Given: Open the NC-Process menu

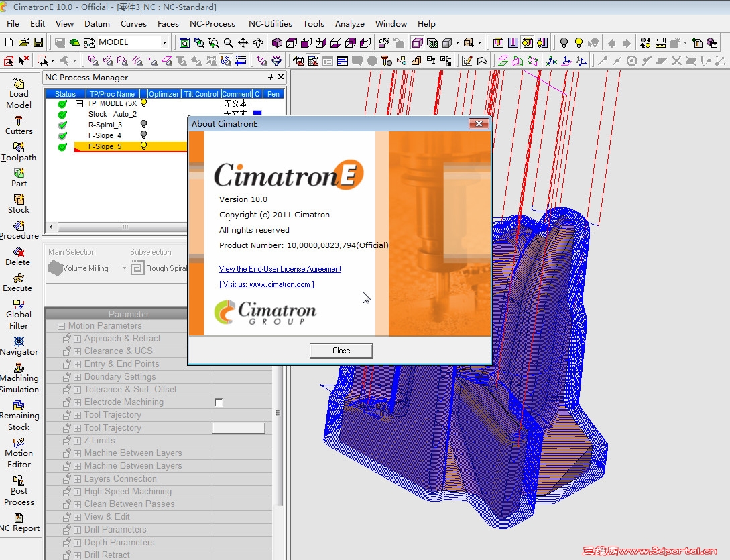Looking at the screenshot, I should coord(212,23).
